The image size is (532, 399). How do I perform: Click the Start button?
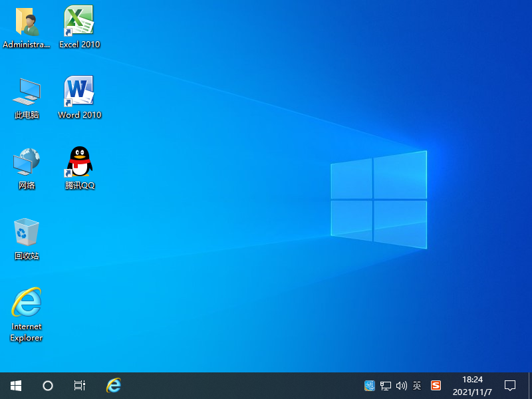point(15,385)
